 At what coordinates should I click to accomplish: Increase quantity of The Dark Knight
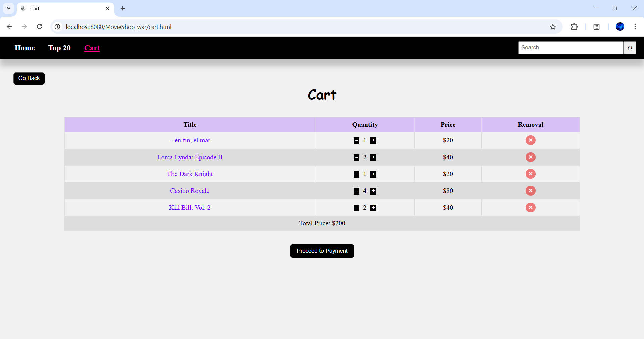pos(373,174)
